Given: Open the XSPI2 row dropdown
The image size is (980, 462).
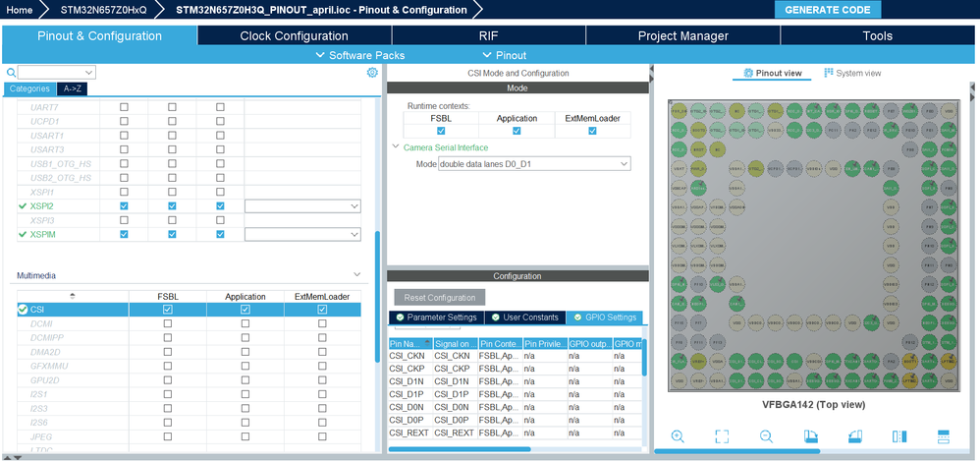Looking at the screenshot, I should [354, 206].
